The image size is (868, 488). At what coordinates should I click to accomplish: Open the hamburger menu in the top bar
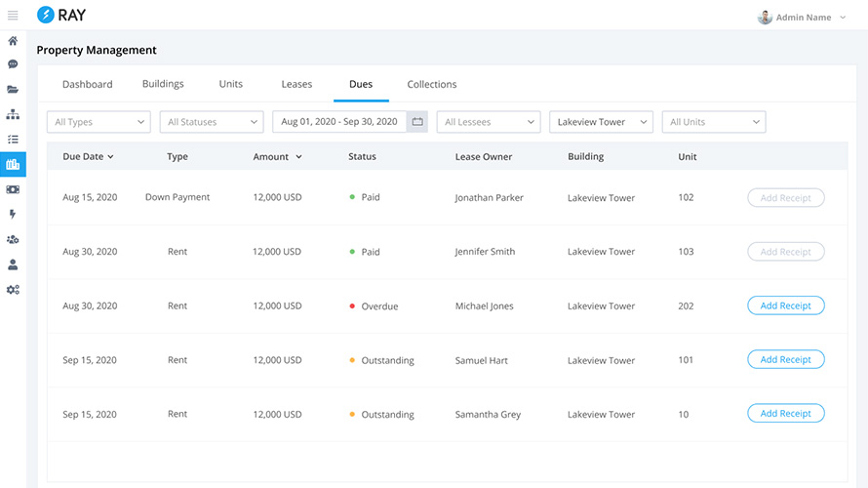13,16
